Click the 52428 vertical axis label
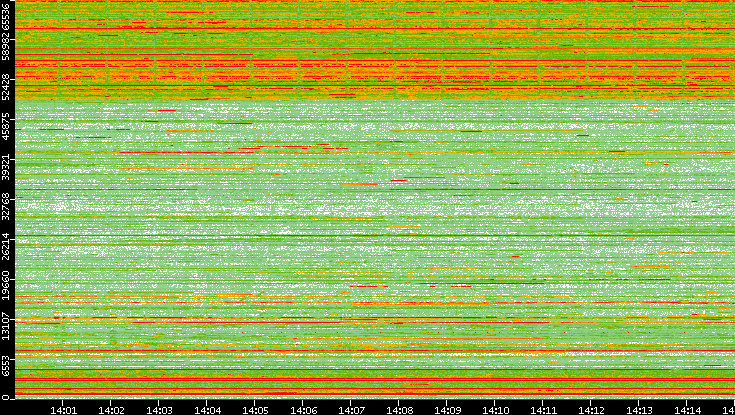Screen dimensions: 735x415 (x=5, y=87)
